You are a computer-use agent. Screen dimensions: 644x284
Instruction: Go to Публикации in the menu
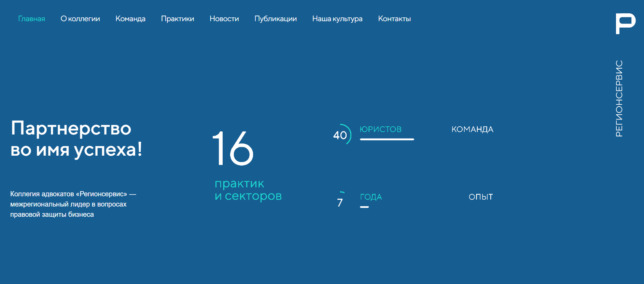coord(276,19)
